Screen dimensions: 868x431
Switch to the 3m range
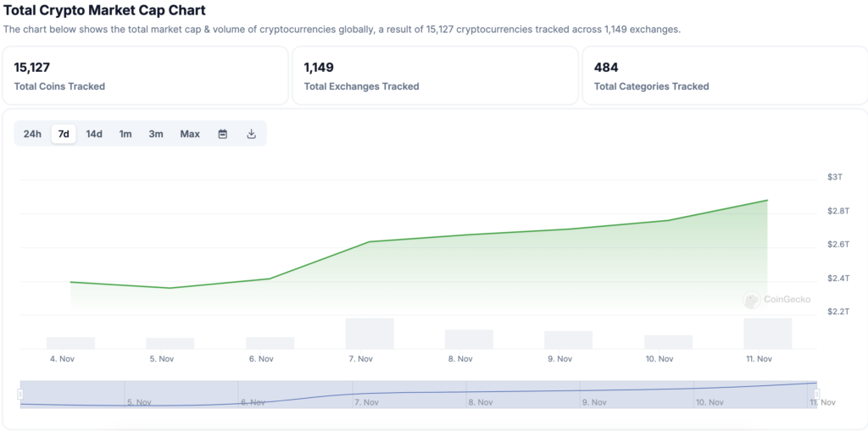[156, 134]
